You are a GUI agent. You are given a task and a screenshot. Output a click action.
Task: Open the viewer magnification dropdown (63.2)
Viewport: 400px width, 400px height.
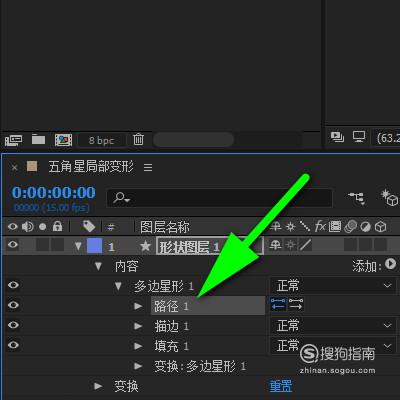[387, 137]
